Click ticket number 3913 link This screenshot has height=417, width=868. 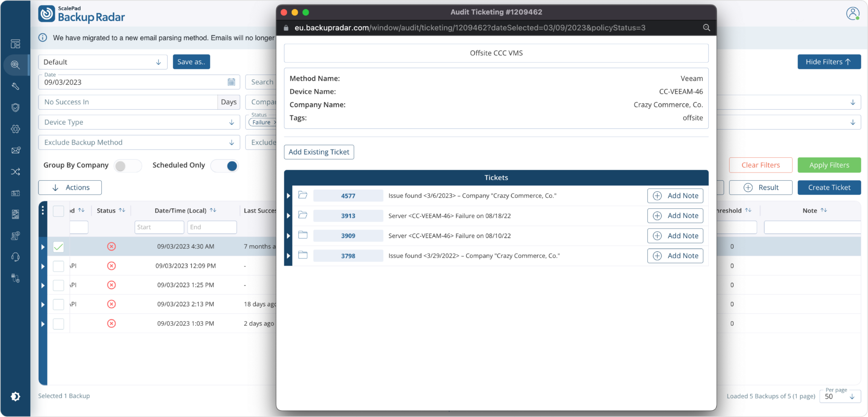348,216
